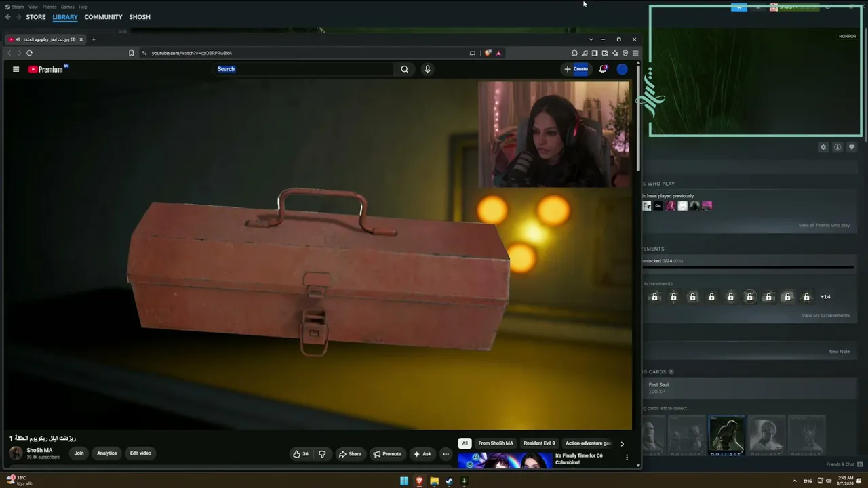Screen dimensions: 868x488
Task: Open the Steam Games menu
Action: pyautogui.click(x=68, y=7)
